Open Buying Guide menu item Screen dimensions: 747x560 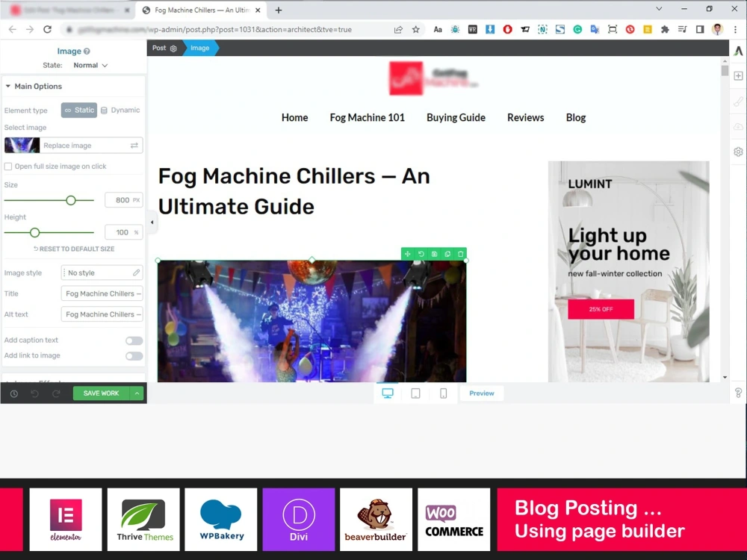pyautogui.click(x=456, y=118)
